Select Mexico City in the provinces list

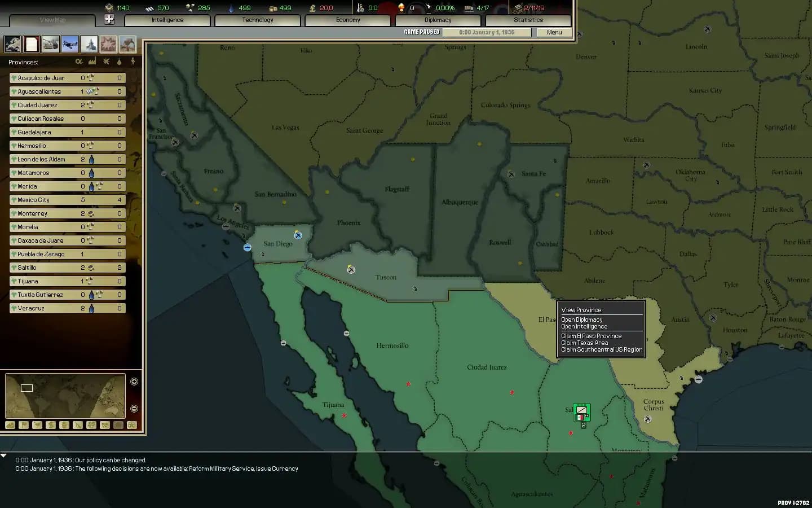[x=39, y=200]
